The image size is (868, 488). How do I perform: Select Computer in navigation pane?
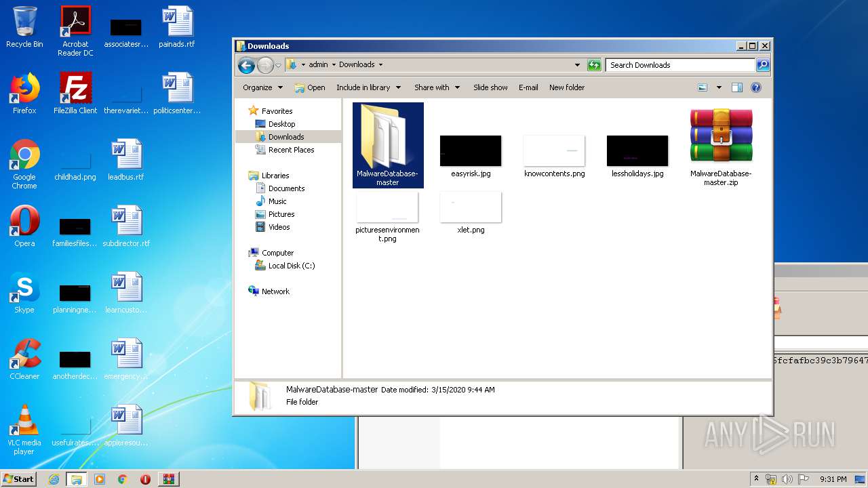(277, 253)
